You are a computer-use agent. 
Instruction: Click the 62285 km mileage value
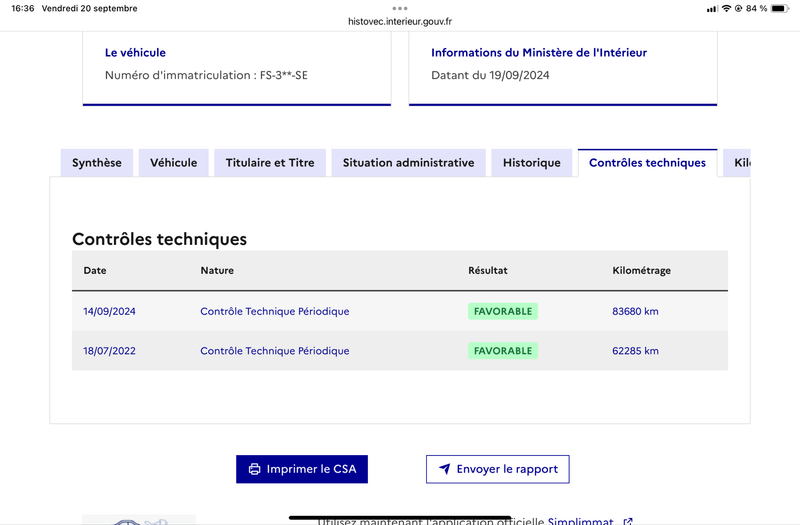click(x=635, y=351)
